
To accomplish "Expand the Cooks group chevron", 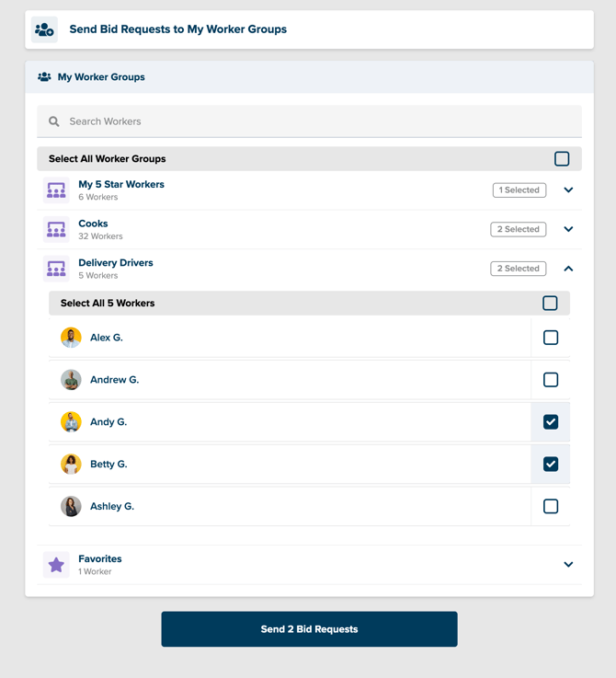I will coord(568,229).
